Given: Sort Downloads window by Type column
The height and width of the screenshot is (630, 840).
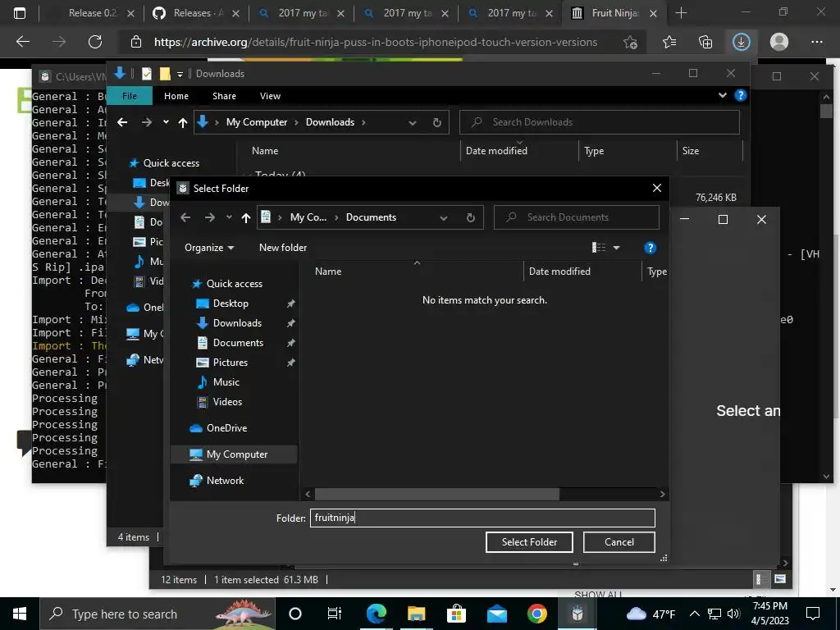Looking at the screenshot, I should click(x=594, y=151).
